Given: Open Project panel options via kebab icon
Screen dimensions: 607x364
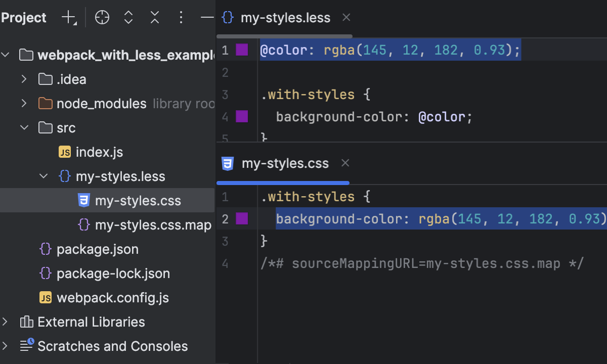Looking at the screenshot, I should point(181,17).
